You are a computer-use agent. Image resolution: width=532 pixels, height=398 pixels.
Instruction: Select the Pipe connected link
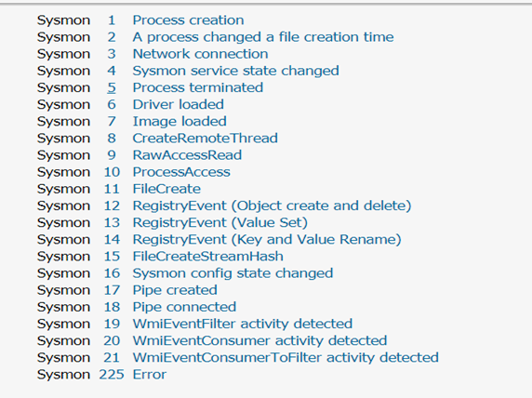(184, 307)
